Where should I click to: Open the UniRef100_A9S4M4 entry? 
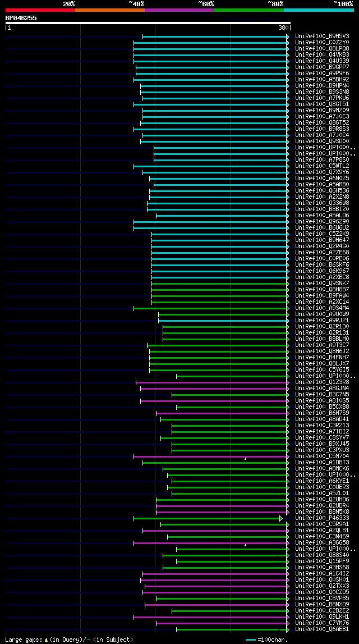[x=322, y=308]
